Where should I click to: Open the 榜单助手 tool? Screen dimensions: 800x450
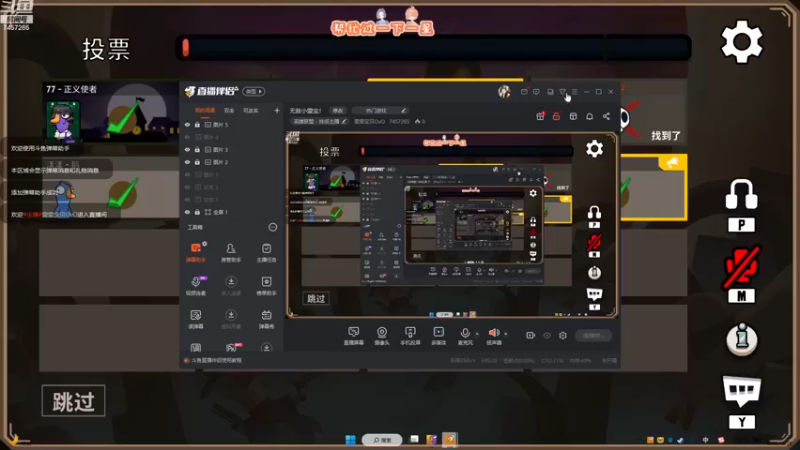coord(266,286)
